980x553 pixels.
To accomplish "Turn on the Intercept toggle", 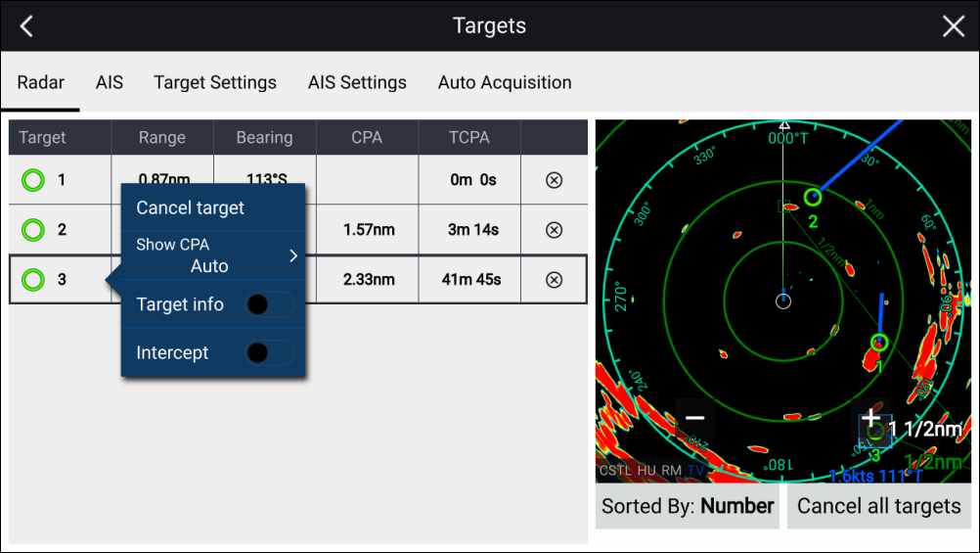I will tap(269, 353).
